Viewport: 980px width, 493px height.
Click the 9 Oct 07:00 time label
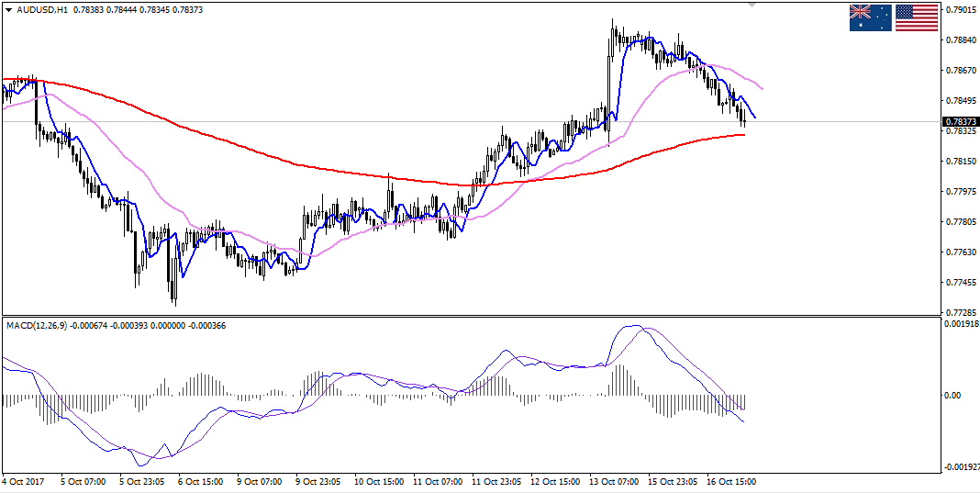[260, 482]
